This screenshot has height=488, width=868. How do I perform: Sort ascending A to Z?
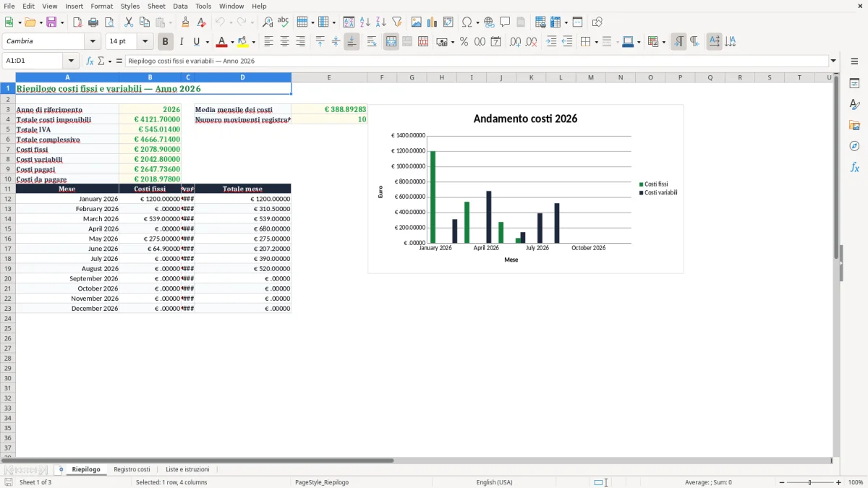365,22
